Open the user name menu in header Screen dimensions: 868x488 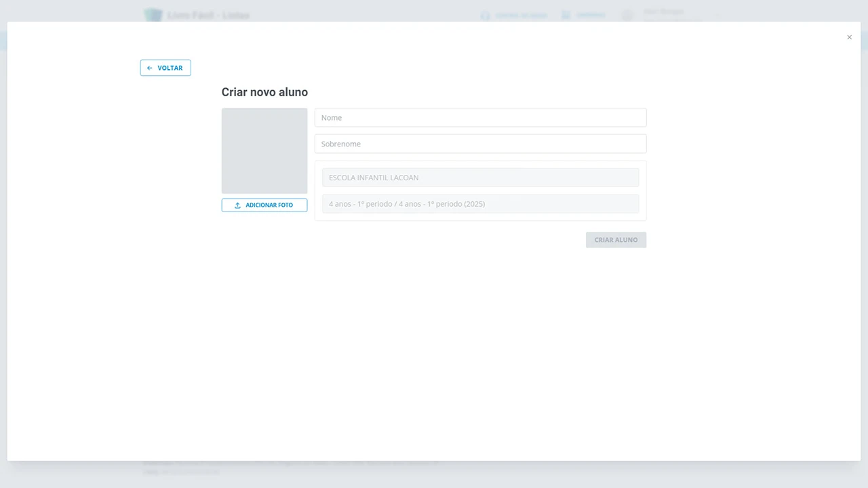click(x=665, y=12)
